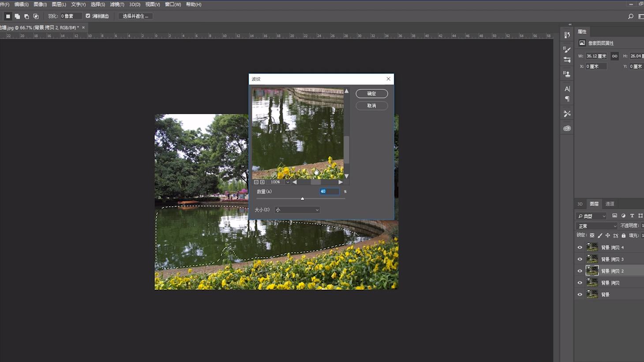Viewport: 644px width, 362px height.
Task: Toggle visibility of the 背景 layer
Action: tap(580, 295)
